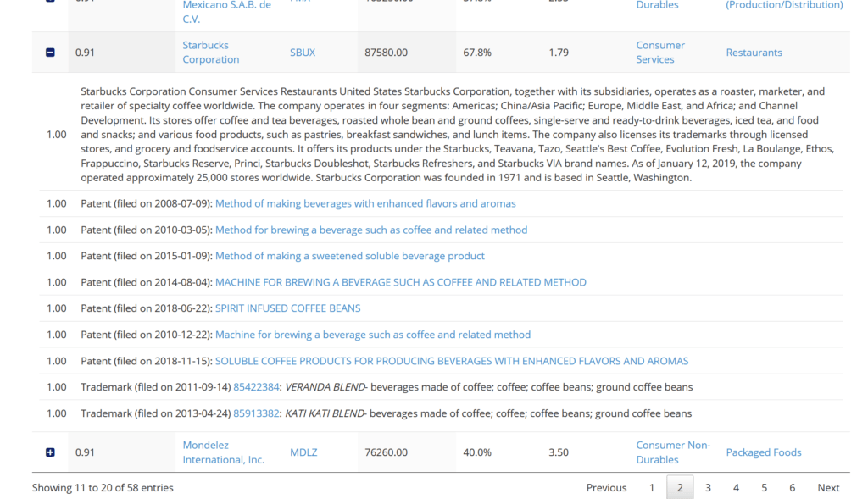868x499 pixels.
Task: Click the 3.50 value in Mondelez row
Action: (559, 452)
